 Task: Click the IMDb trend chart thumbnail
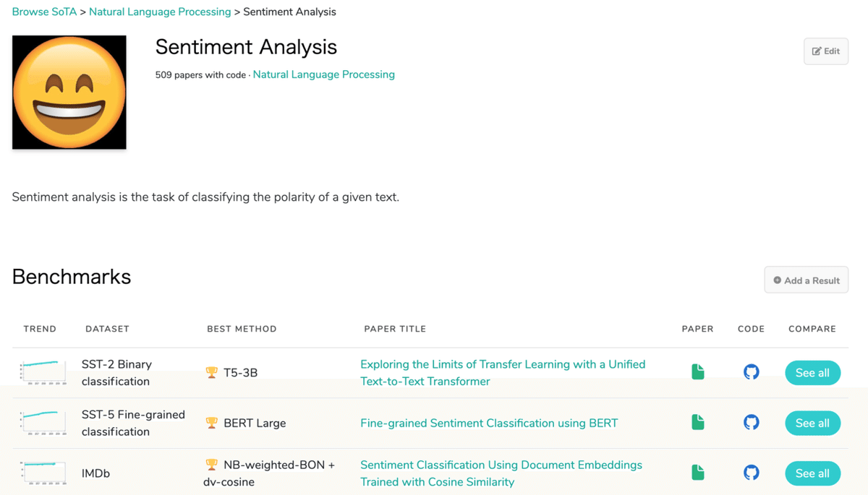tap(43, 473)
